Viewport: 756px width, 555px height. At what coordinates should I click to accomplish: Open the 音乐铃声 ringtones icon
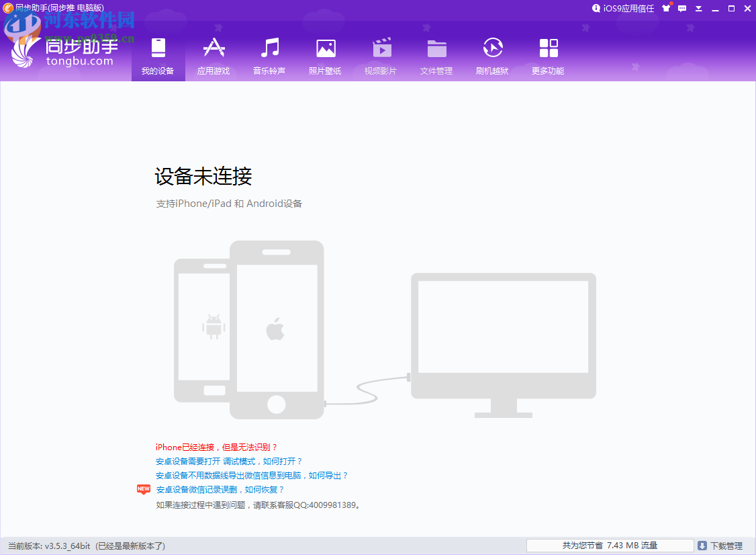tap(269, 47)
